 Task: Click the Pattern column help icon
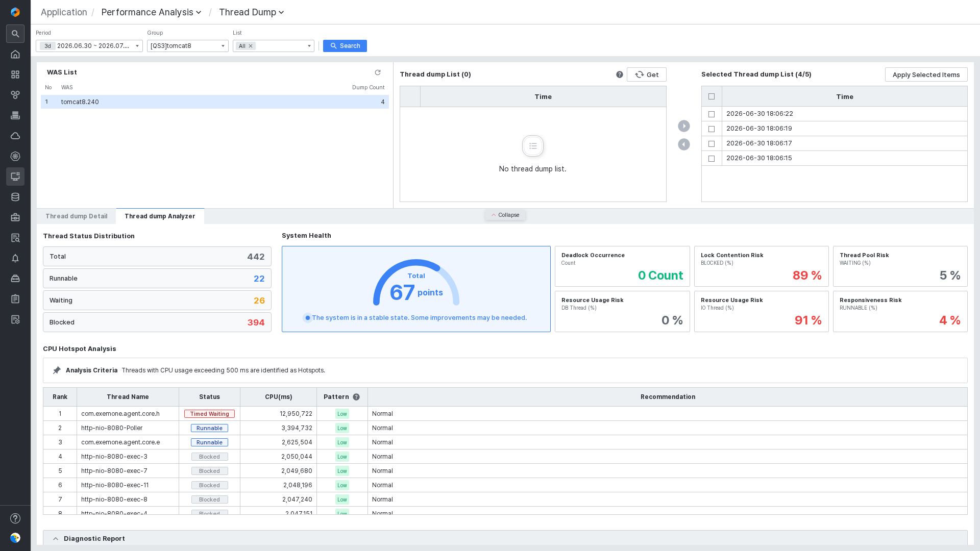point(356,397)
